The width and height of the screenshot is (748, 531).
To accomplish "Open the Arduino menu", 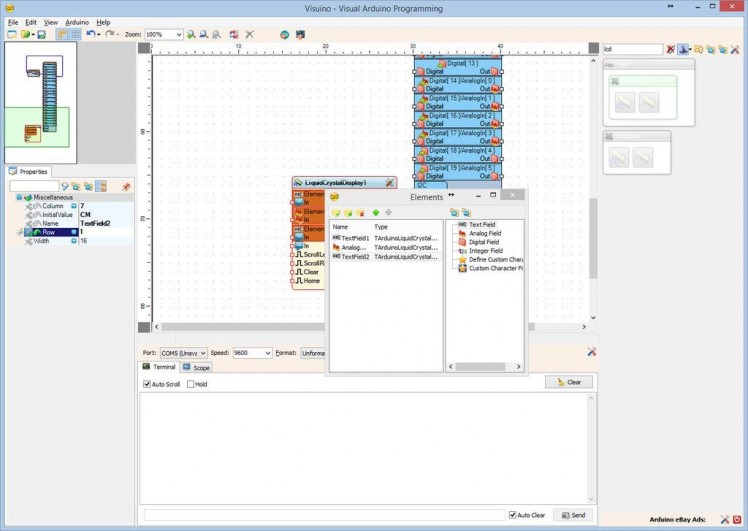I will [x=77, y=21].
